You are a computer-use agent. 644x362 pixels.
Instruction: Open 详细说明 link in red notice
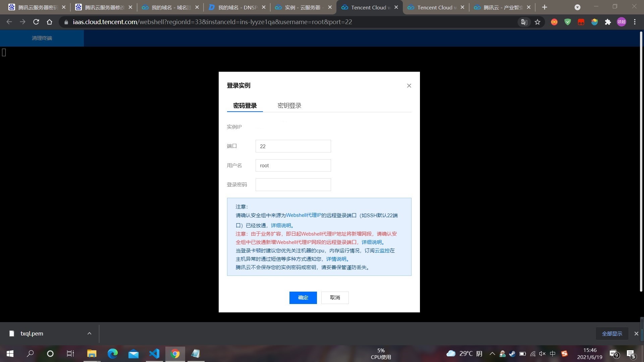coord(372,242)
